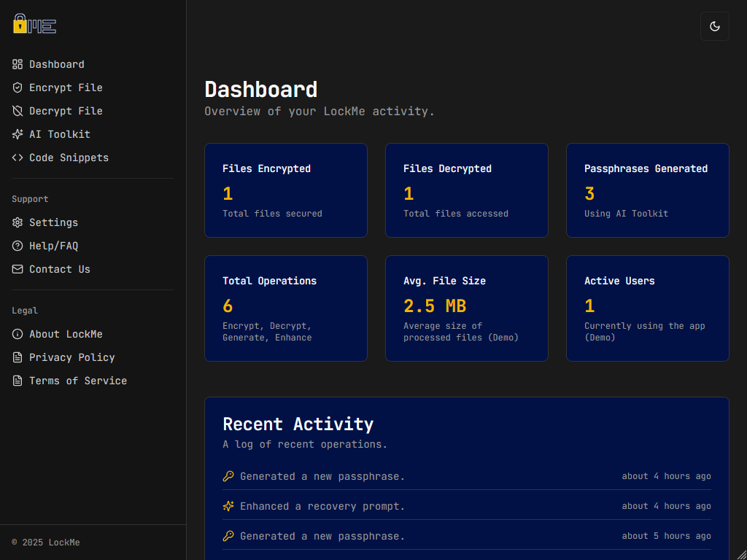The width and height of the screenshot is (747, 560).
Task: Click 'Total files accessed' caption
Action: coord(456,214)
